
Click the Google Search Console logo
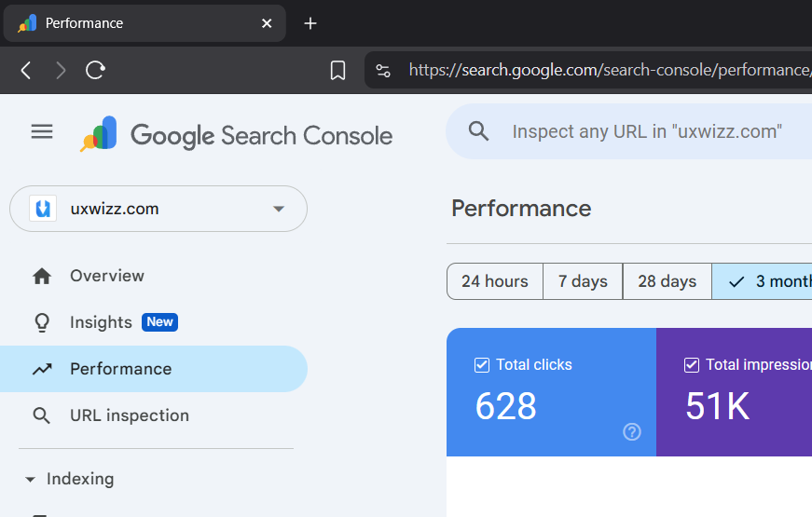click(x=236, y=134)
